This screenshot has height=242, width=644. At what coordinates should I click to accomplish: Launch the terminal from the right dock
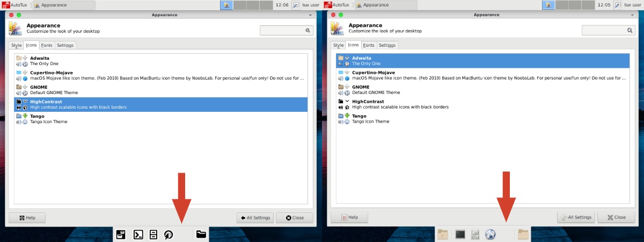coord(460,234)
